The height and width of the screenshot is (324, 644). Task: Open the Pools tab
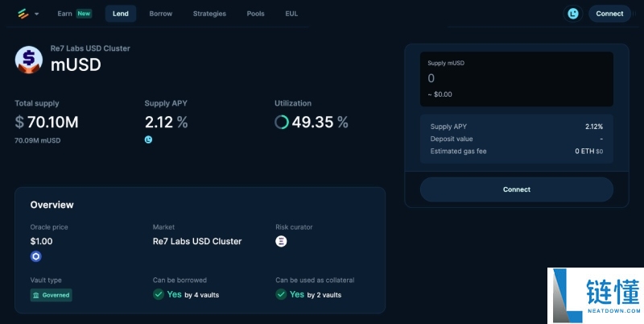(x=255, y=14)
